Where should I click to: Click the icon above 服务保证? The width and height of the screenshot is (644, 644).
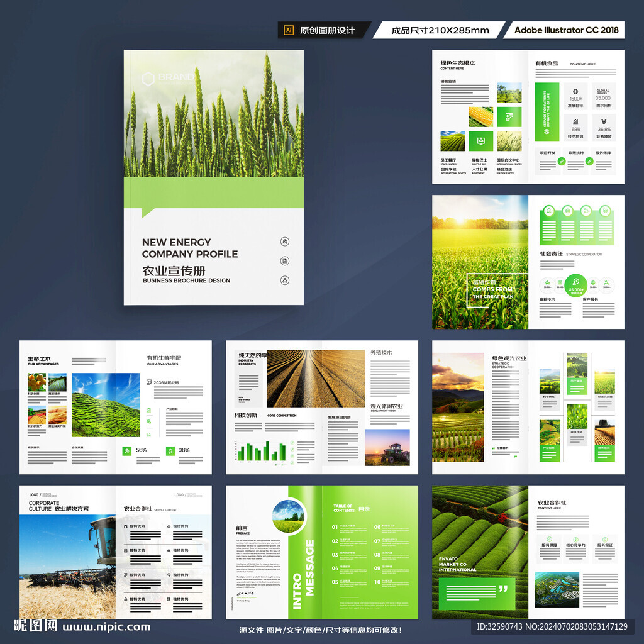point(604,539)
